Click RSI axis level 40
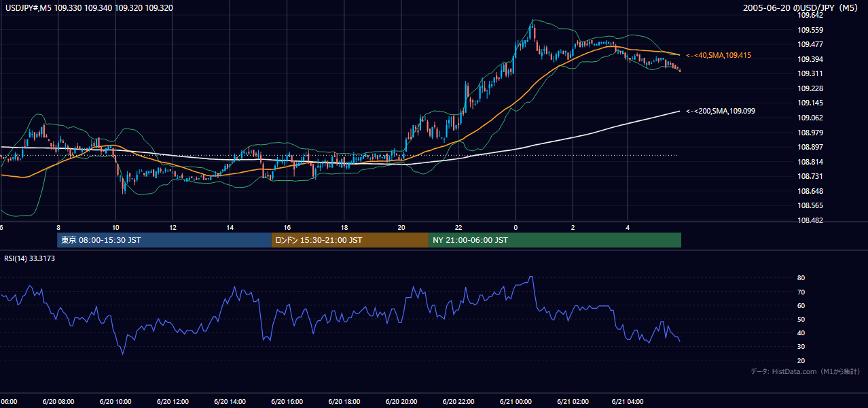The width and height of the screenshot is (868, 408). click(801, 333)
